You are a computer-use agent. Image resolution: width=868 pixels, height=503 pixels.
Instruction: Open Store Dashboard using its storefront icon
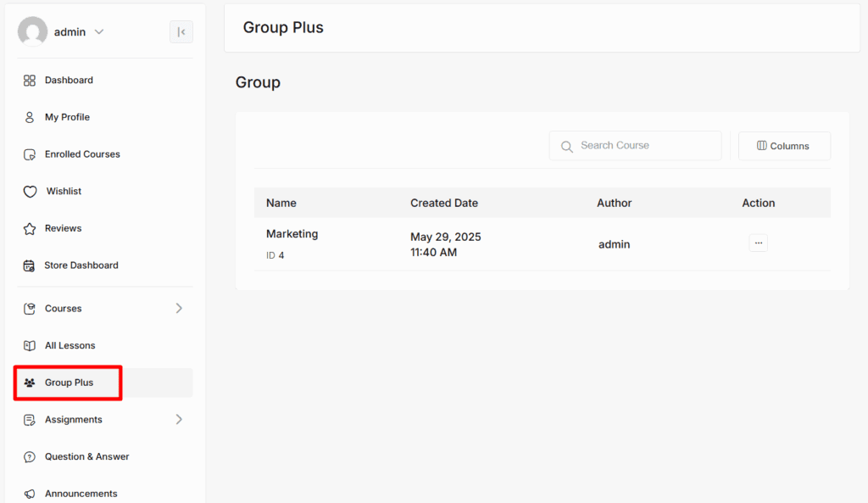29,265
